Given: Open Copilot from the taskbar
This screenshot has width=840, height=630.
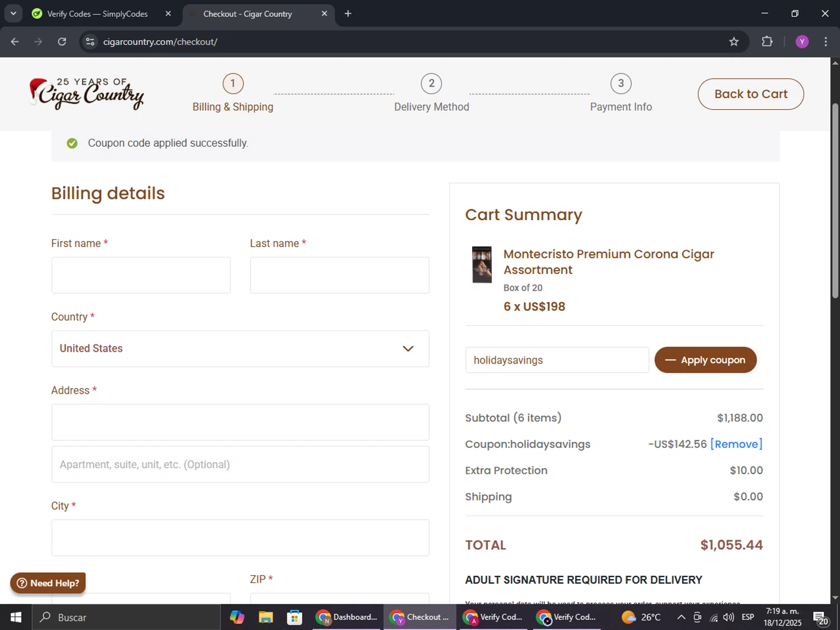Looking at the screenshot, I should (237, 617).
